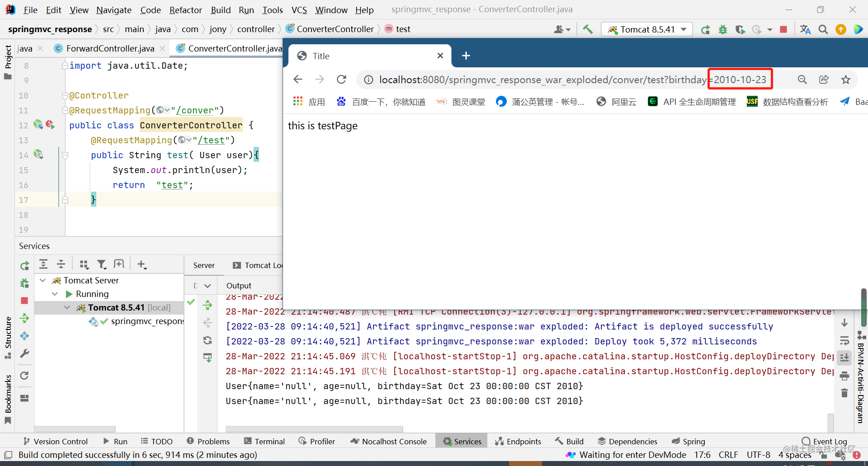Print the console output
The image size is (868, 466).
click(x=844, y=376)
